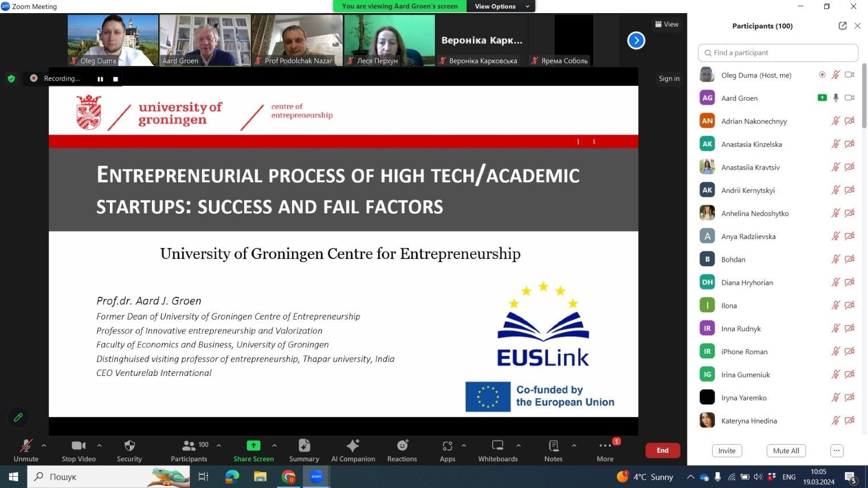This screenshot has height=488, width=868.
Task: Open the More menu in toolbar
Action: 605,446
